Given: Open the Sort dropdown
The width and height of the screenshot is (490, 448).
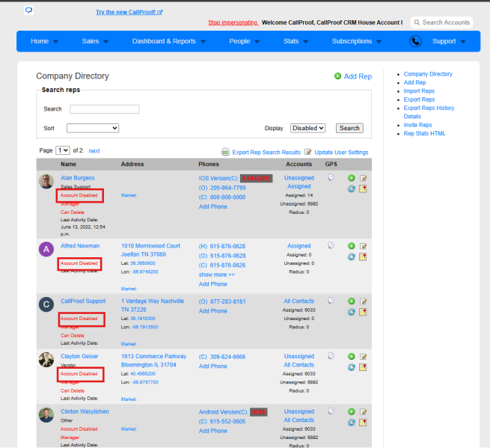Looking at the screenshot, I should [93, 128].
